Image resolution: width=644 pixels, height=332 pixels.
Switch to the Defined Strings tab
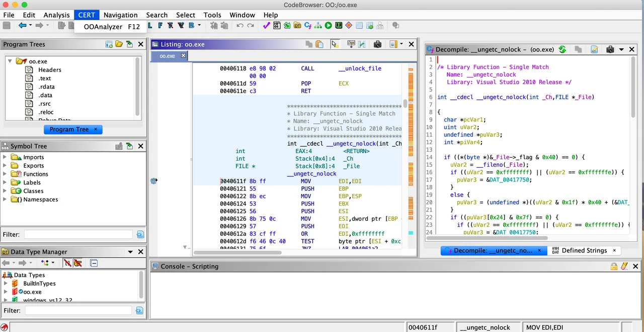[584, 250]
